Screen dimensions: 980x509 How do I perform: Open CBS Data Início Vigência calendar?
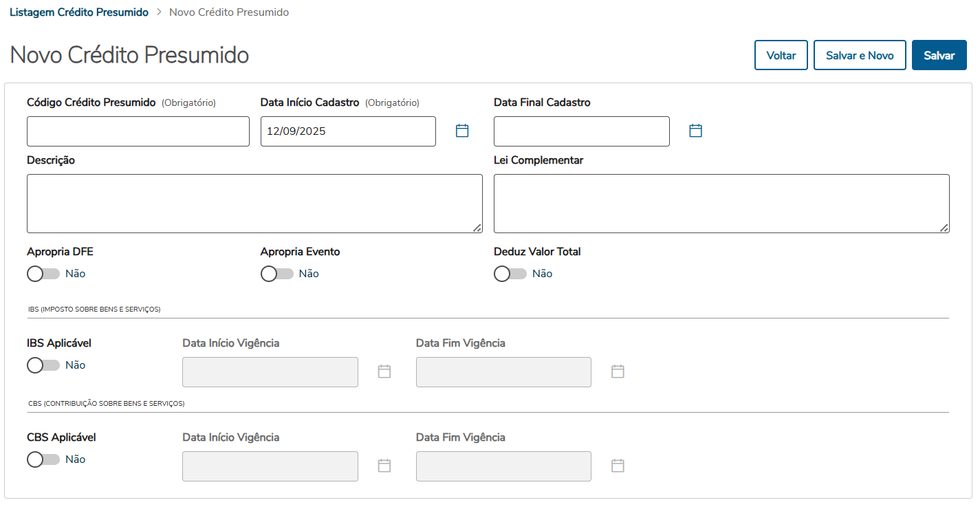384,466
